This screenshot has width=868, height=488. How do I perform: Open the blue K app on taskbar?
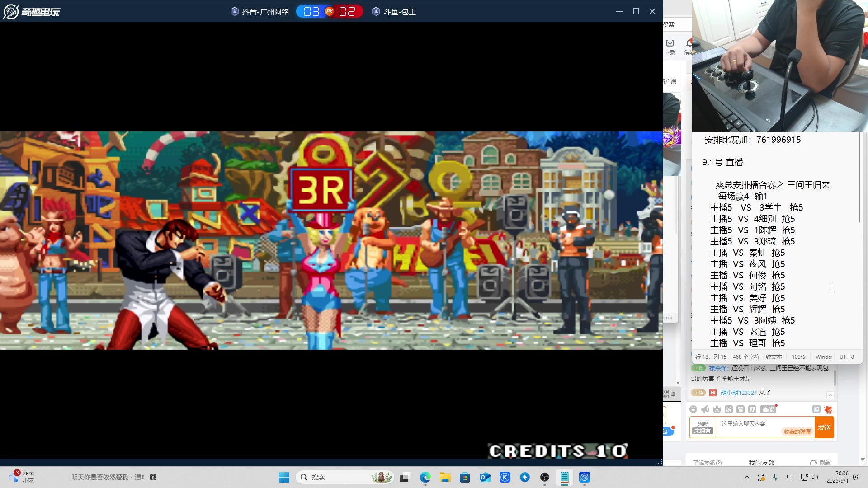pos(505,477)
